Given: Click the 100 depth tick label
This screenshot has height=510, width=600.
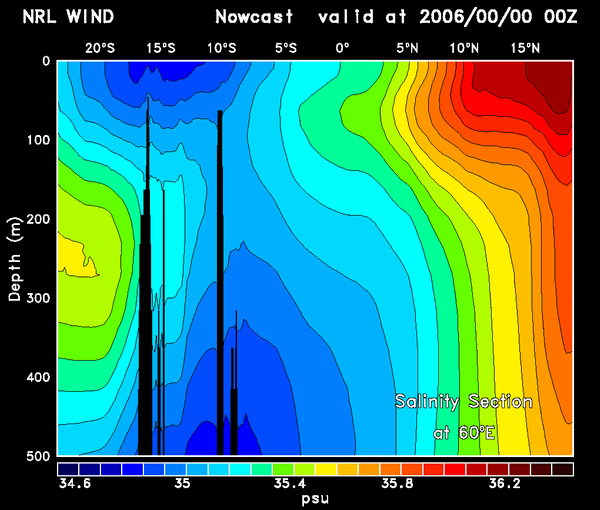Looking at the screenshot, I should [x=38, y=140].
